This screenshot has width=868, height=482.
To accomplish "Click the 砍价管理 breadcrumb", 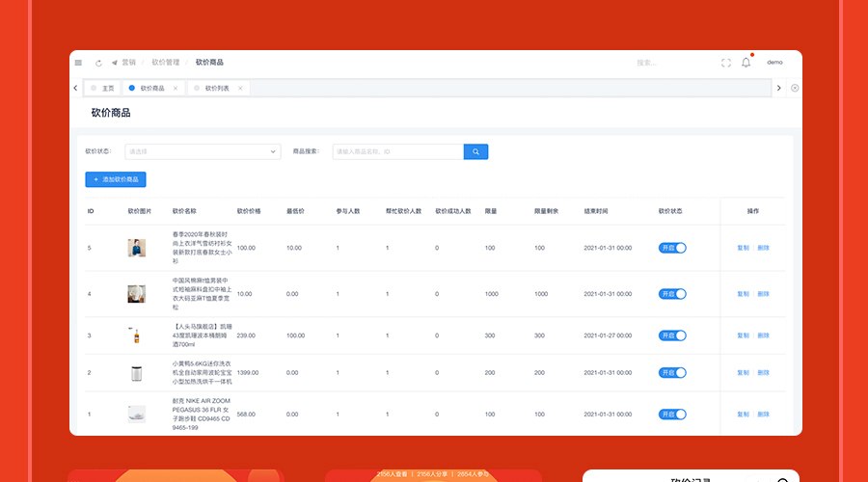I will coord(166,63).
